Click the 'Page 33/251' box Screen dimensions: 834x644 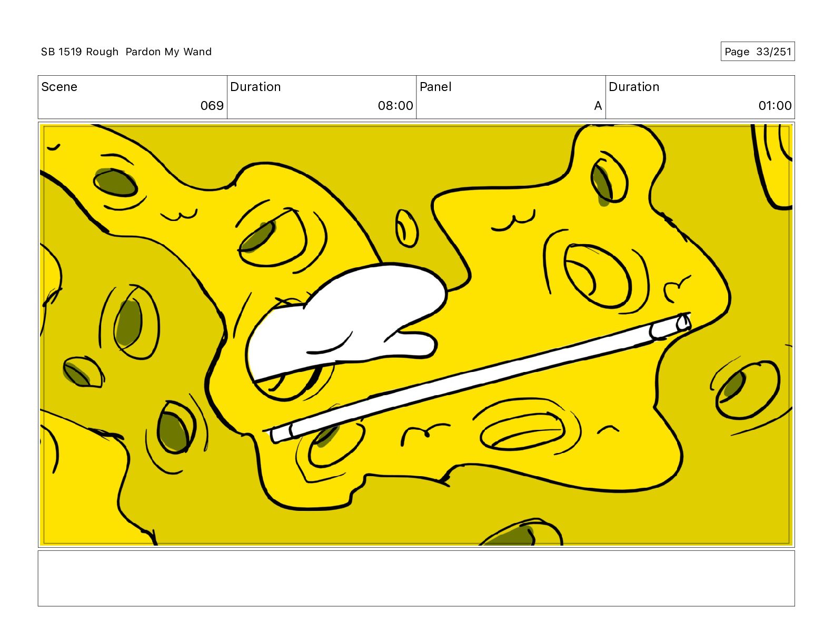tap(757, 52)
